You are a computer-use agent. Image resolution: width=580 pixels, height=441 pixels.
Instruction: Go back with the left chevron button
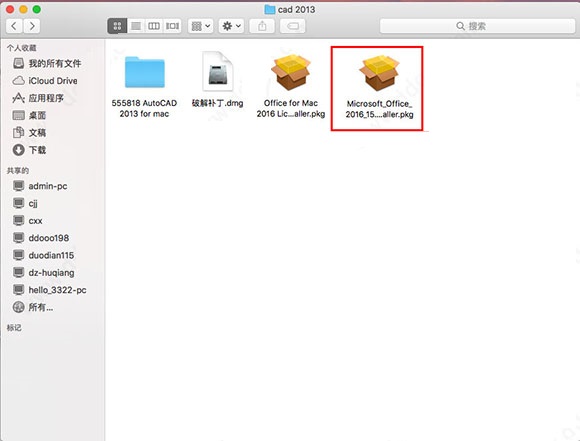point(14,26)
